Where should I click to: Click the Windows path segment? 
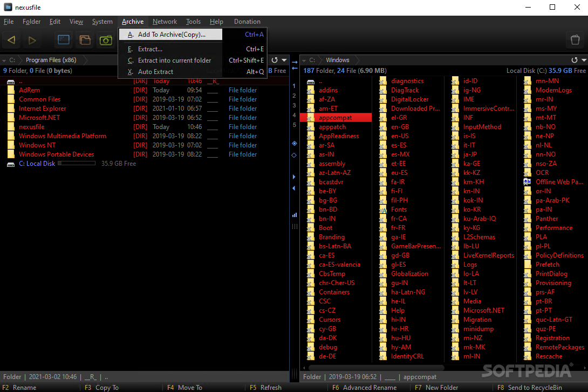(338, 60)
